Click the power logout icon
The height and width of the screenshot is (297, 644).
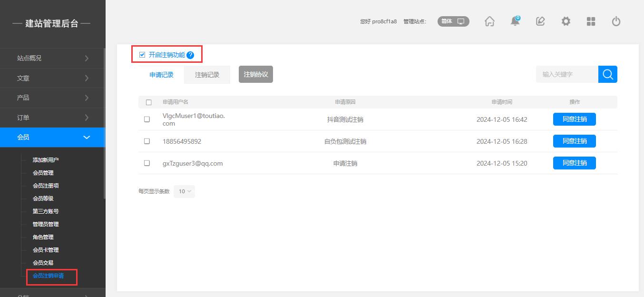(x=616, y=21)
